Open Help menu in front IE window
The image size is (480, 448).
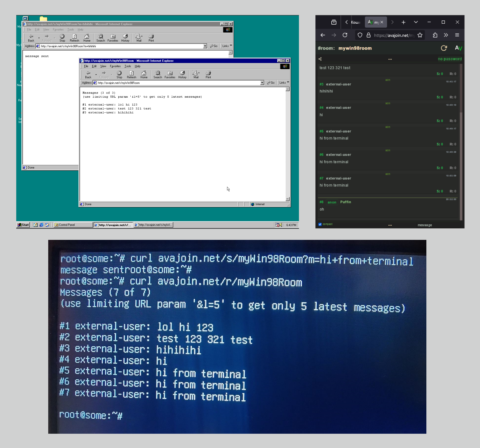138,66
